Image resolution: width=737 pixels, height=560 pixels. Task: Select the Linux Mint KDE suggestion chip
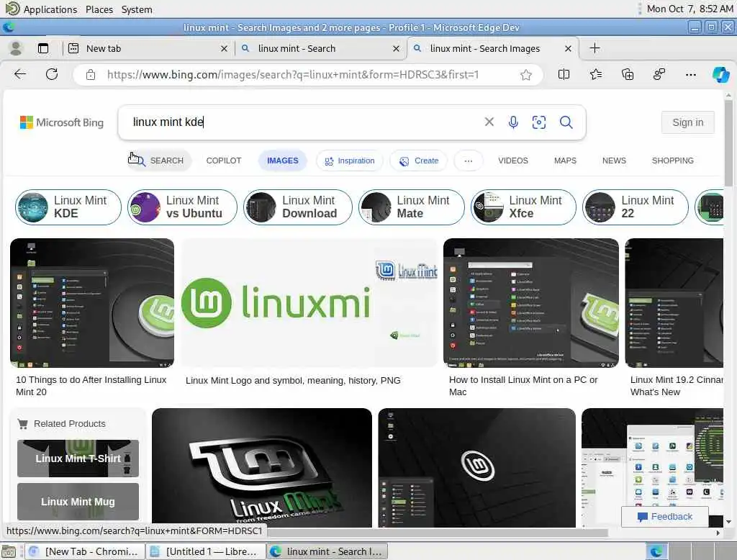[x=68, y=207]
